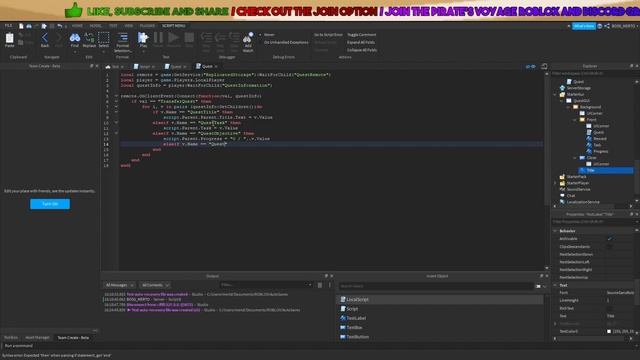
Task: Click the Turn On button
Action: point(50,204)
